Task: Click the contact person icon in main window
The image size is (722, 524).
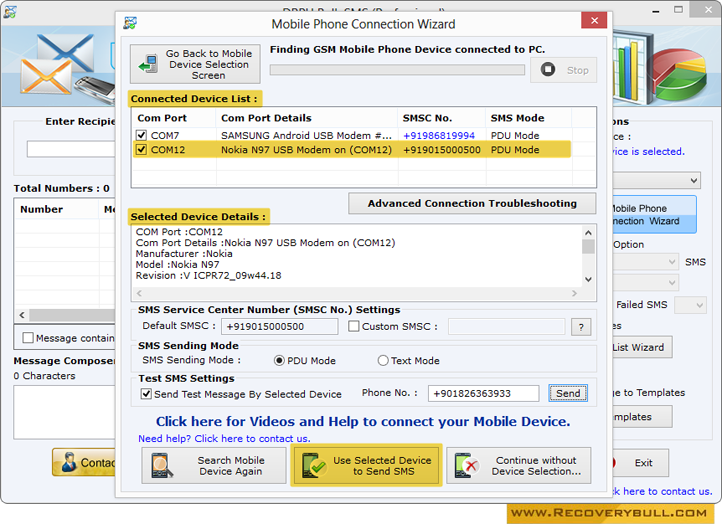Action: click(x=69, y=462)
